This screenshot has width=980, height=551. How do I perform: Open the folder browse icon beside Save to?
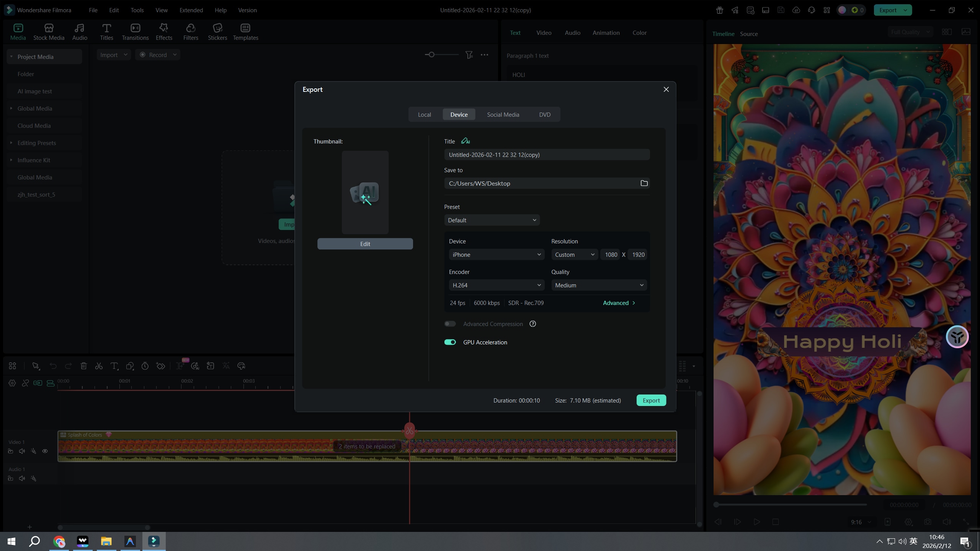coord(644,183)
